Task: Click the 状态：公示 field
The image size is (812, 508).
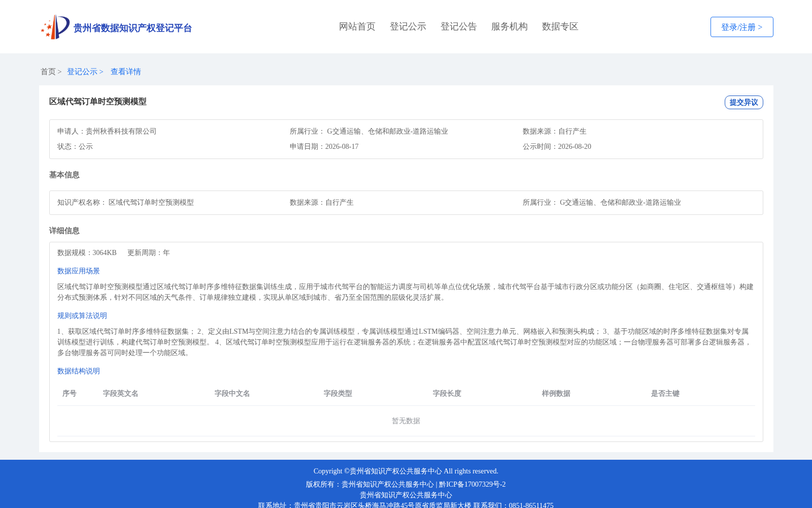Action: click(75, 146)
